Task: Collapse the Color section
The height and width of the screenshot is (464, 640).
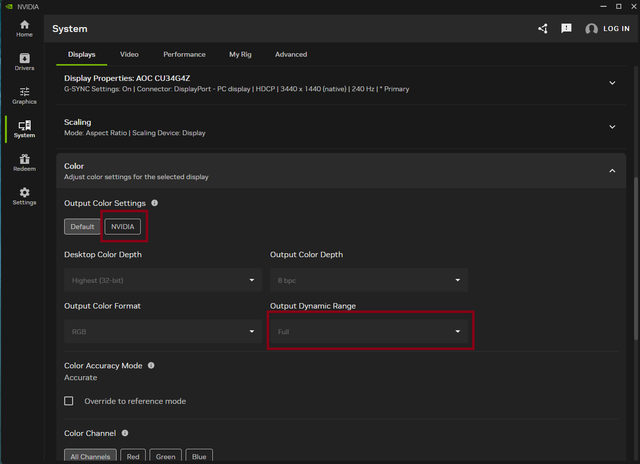Action: (612, 171)
